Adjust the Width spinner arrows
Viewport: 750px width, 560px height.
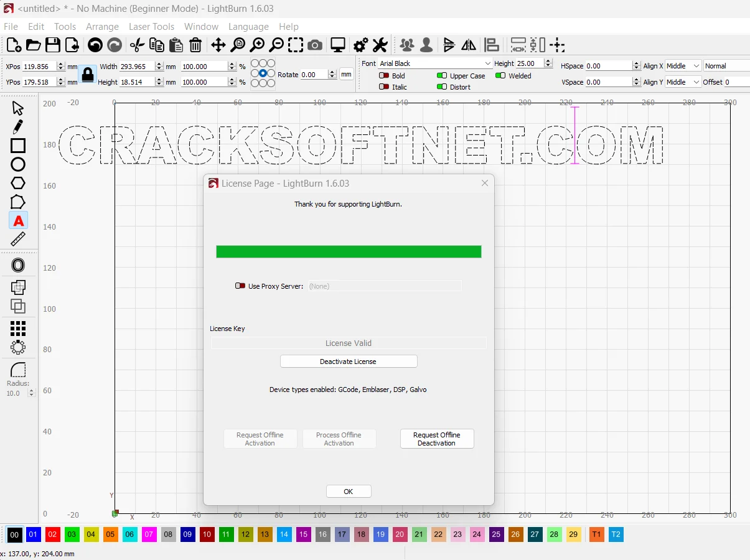click(159, 66)
